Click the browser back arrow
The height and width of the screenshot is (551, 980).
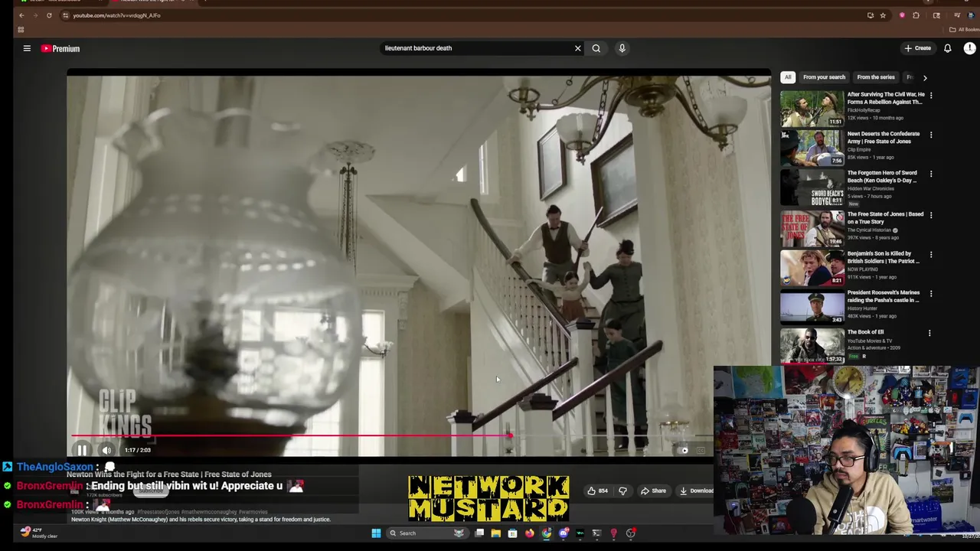point(21,15)
